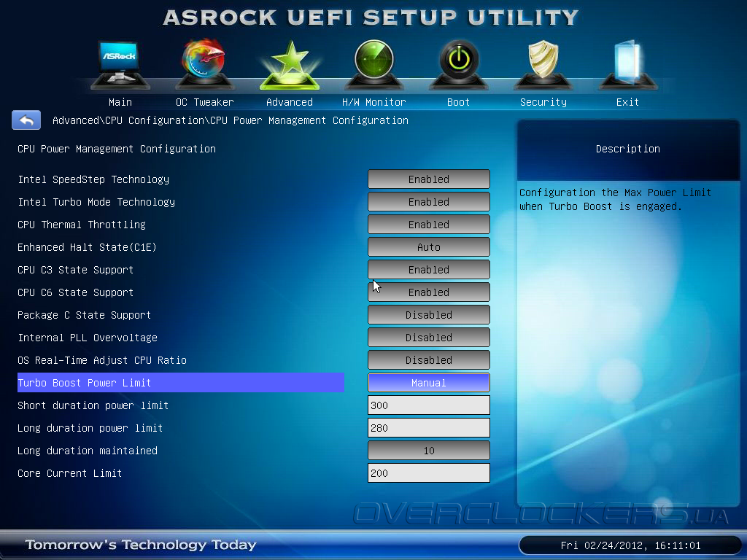The image size is (747, 560).
Task: Select the Exit tab label
Action: click(x=627, y=102)
